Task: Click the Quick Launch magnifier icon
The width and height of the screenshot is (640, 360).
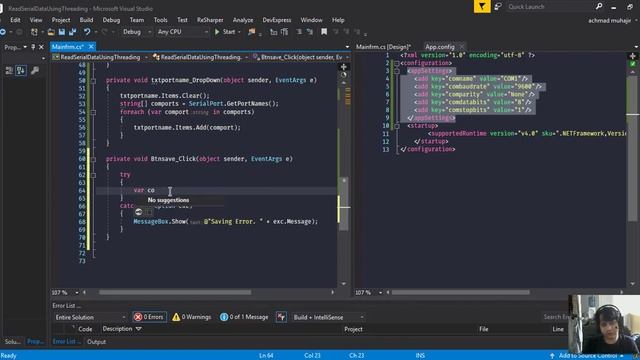Action: (x=599, y=7)
